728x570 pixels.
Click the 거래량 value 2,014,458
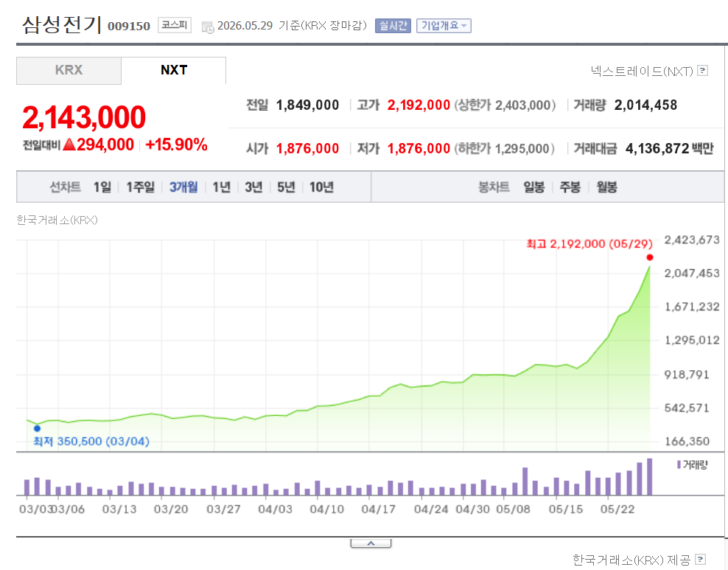tap(645, 105)
